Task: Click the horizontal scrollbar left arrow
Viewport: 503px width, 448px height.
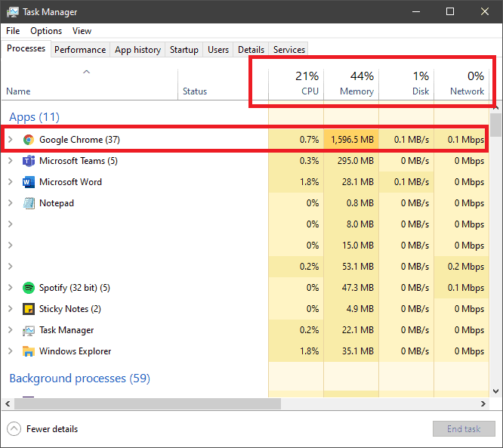Action: [x=8, y=403]
